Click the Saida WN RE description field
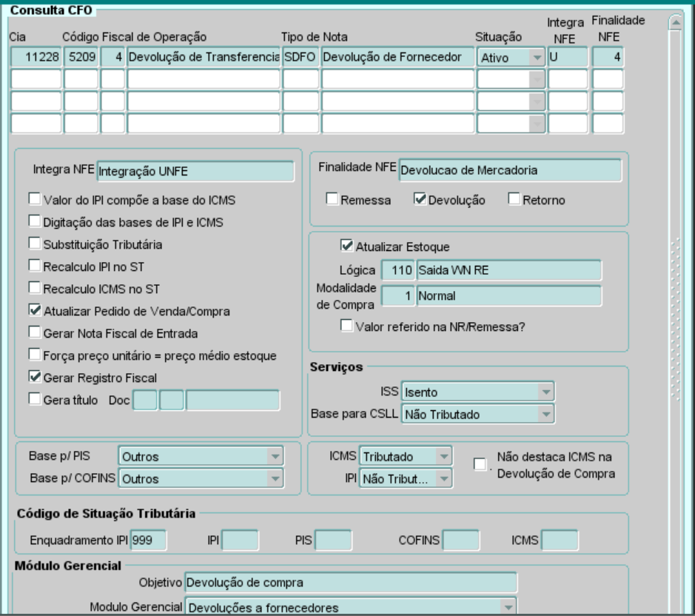Screen dimensions: 695x616 [x=508, y=270]
